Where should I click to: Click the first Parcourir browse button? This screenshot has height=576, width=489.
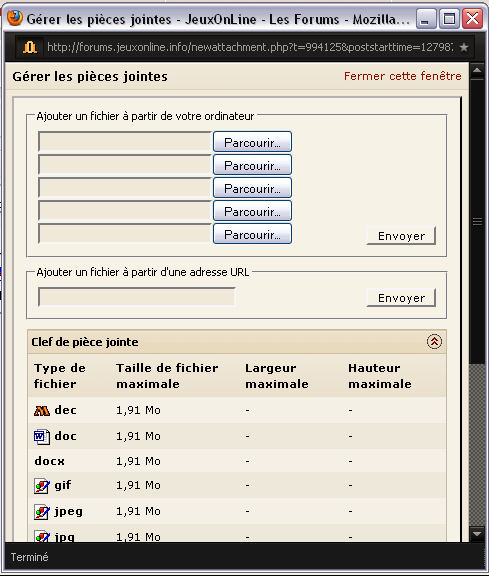[252, 142]
